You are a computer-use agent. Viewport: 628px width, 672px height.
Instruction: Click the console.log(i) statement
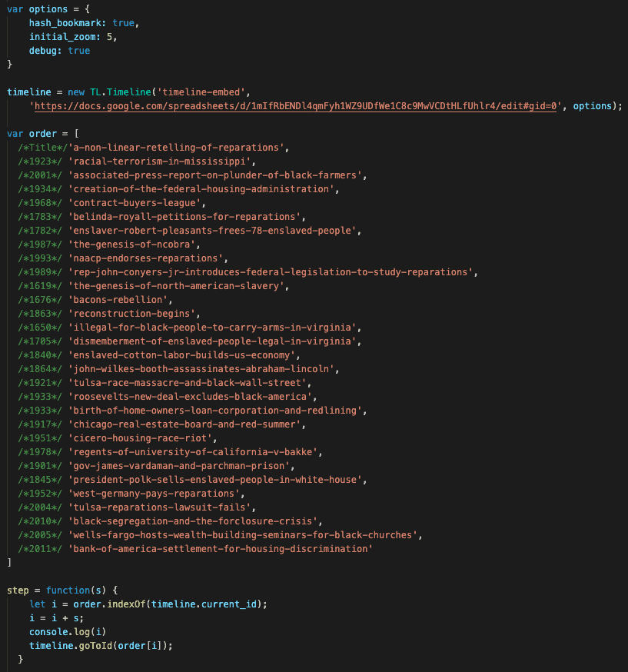pyautogui.click(x=68, y=632)
